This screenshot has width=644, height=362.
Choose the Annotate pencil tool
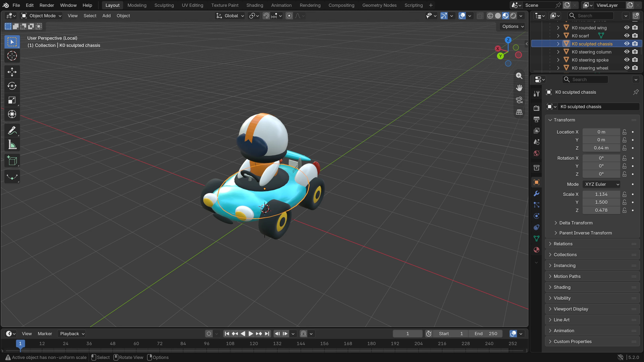(x=12, y=130)
